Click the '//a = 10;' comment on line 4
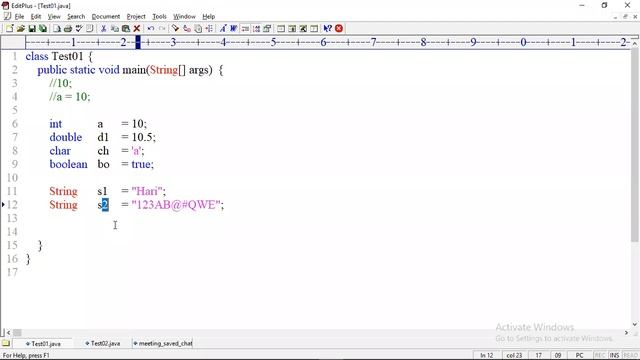 (x=70, y=97)
